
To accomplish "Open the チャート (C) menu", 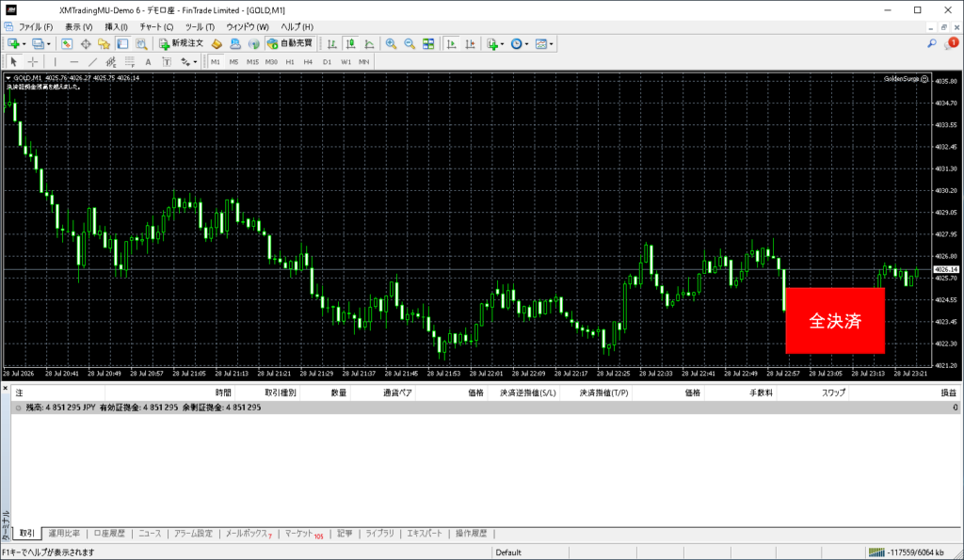I will tap(156, 27).
